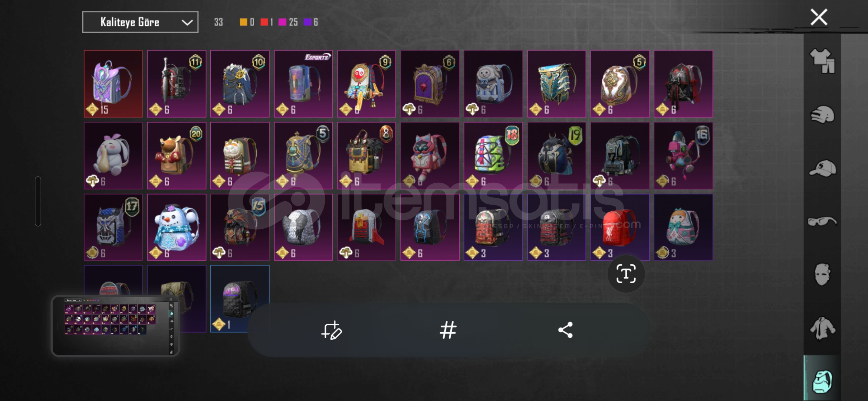Expand sort options via chevron arrow

[187, 22]
